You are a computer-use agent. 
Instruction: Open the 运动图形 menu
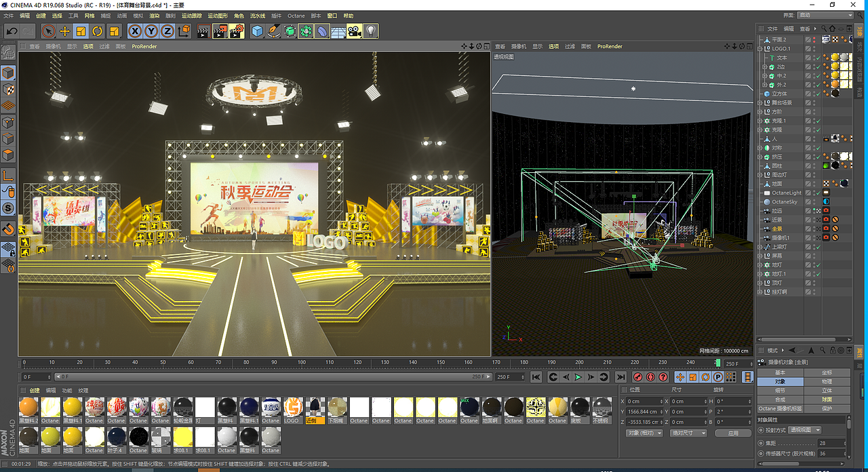pyautogui.click(x=218, y=16)
